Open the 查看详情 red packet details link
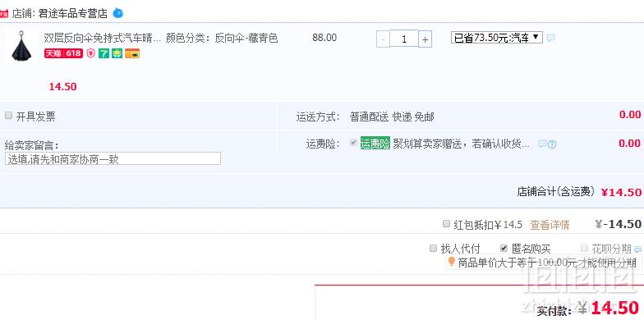644x320 pixels. (550, 225)
